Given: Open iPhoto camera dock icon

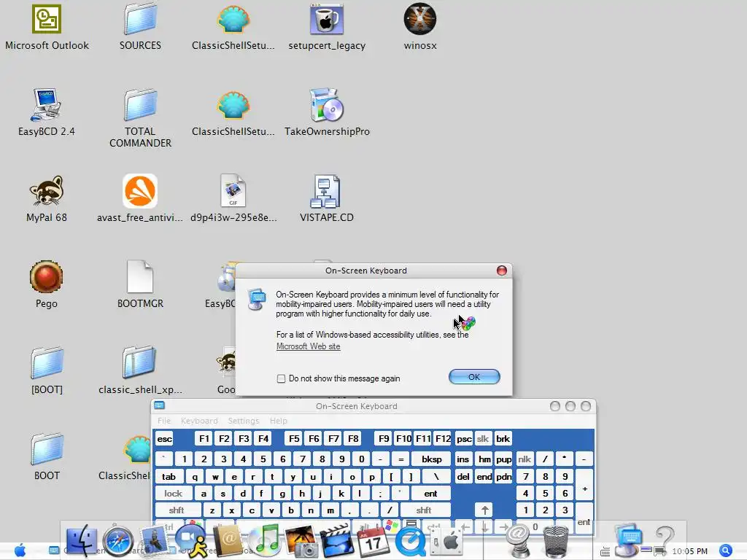Looking at the screenshot, I should (x=301, y=541).
